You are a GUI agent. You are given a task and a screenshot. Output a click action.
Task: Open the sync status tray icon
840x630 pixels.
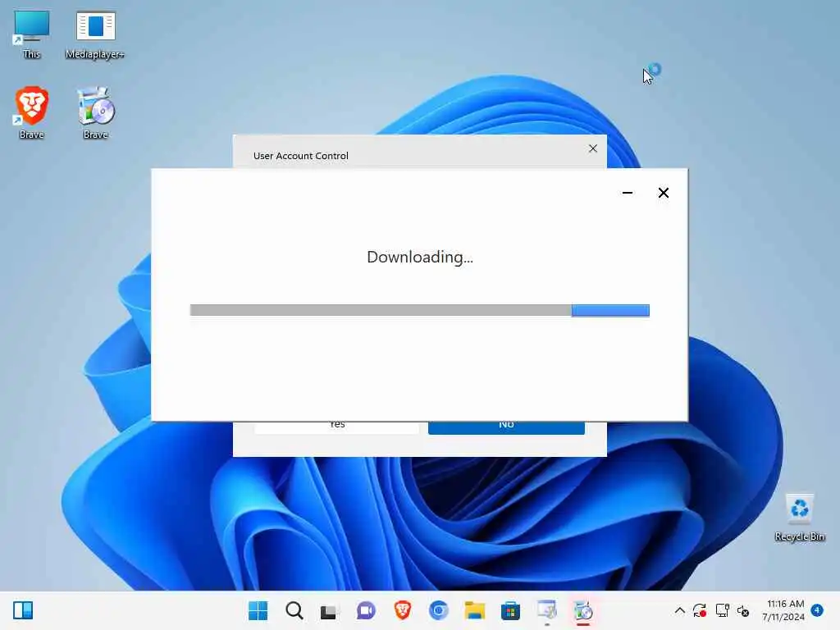click(700, 610)
